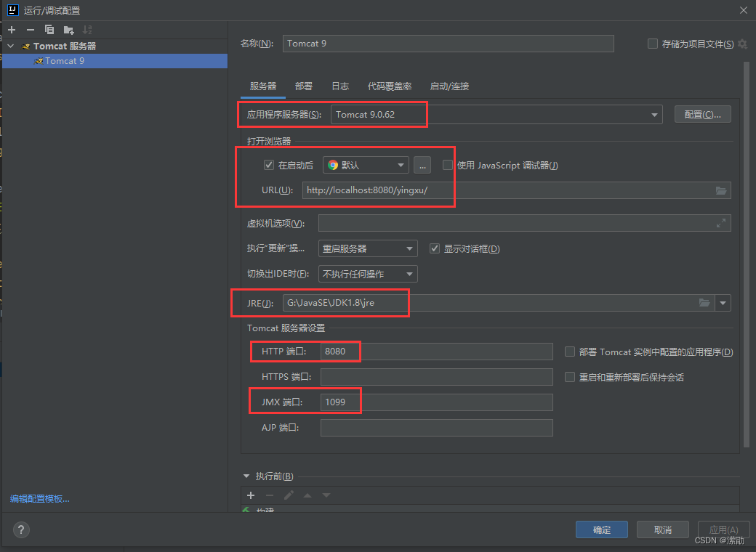Remove before-launch task minus icon
The height and width of the screenshot is (552, 756).
pyautogui.click(x=270, y=495)
